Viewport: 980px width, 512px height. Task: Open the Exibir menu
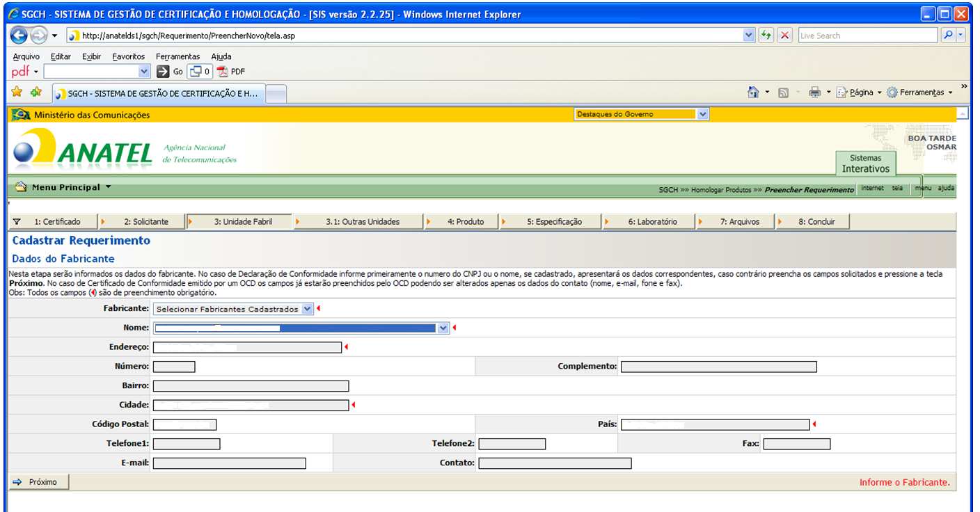[x=91, y=56]
